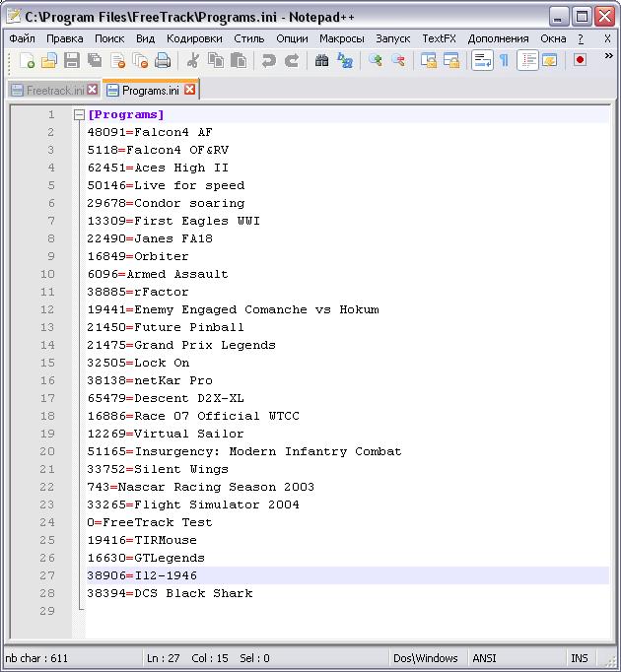The height and width of the screenshot is (672, 621).
Task: Zoom in with the magnifier plus icon
Action: 376,60
